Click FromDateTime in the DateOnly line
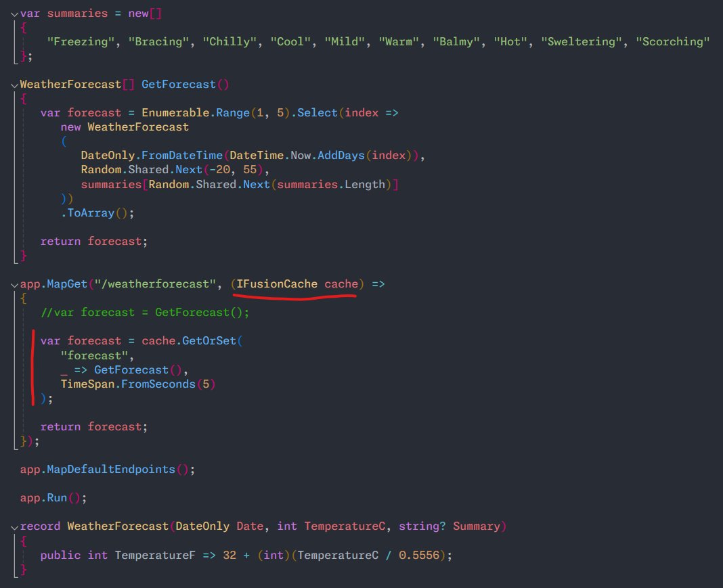The image size is (723, 588). tap(182, 156)
